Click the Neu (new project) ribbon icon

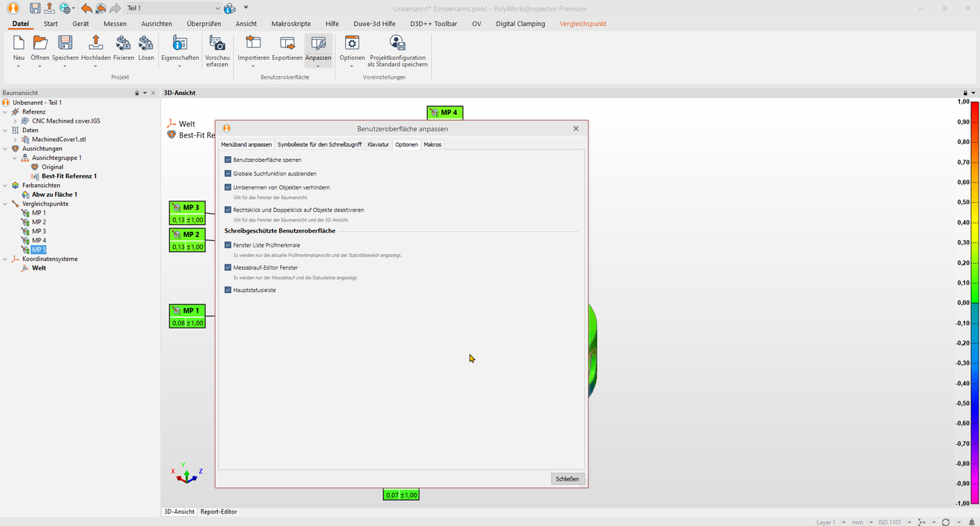19,44
